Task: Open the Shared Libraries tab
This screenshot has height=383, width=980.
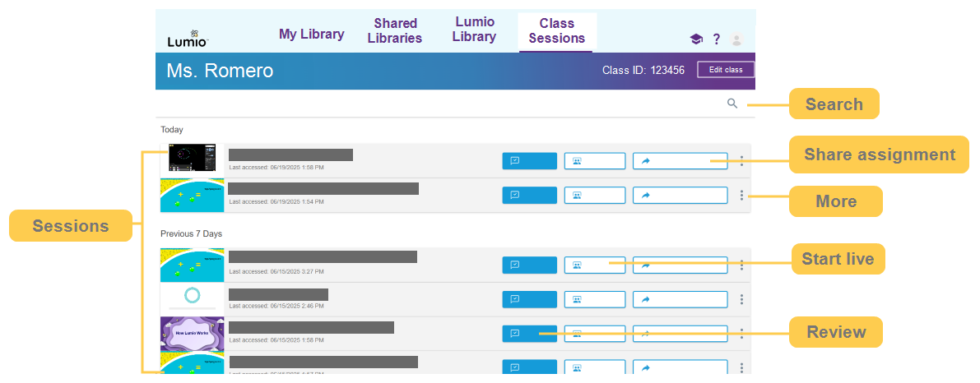Action: coord(395,31)
